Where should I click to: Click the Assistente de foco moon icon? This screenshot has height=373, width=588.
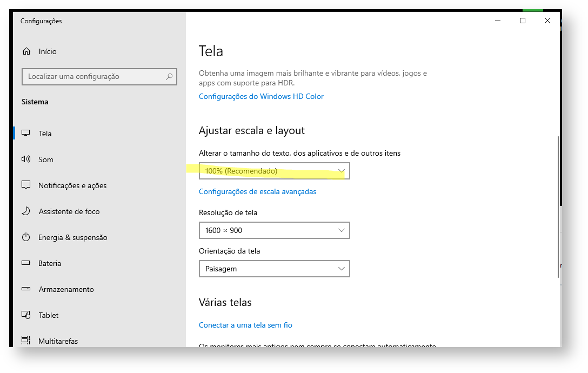point(26,211)
